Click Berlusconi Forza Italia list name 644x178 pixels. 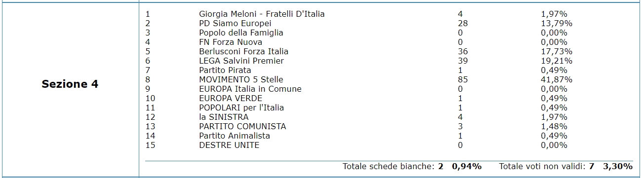243,51
